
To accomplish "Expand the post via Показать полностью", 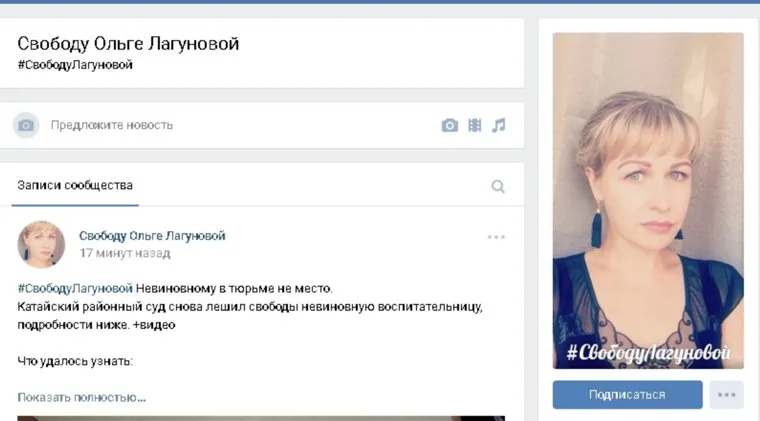I will click(81, 397).
